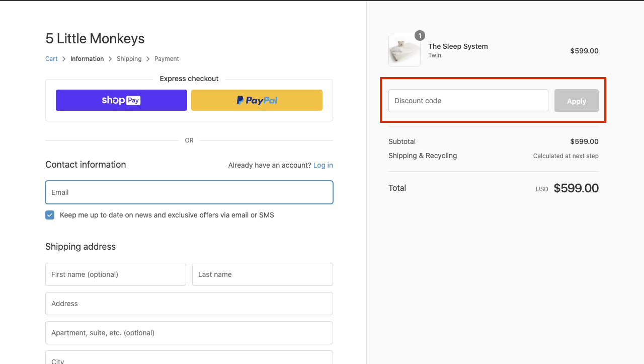Screen dimensions: 644x364
Task: Click the Discount code field
Action: 468,101
